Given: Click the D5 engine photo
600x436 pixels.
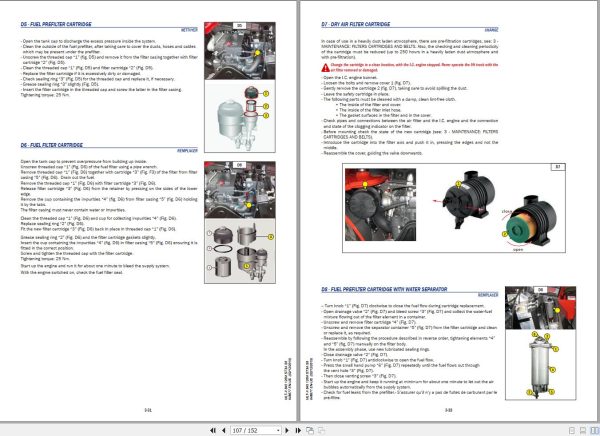Looking at the screenshot, I should 240,51.
